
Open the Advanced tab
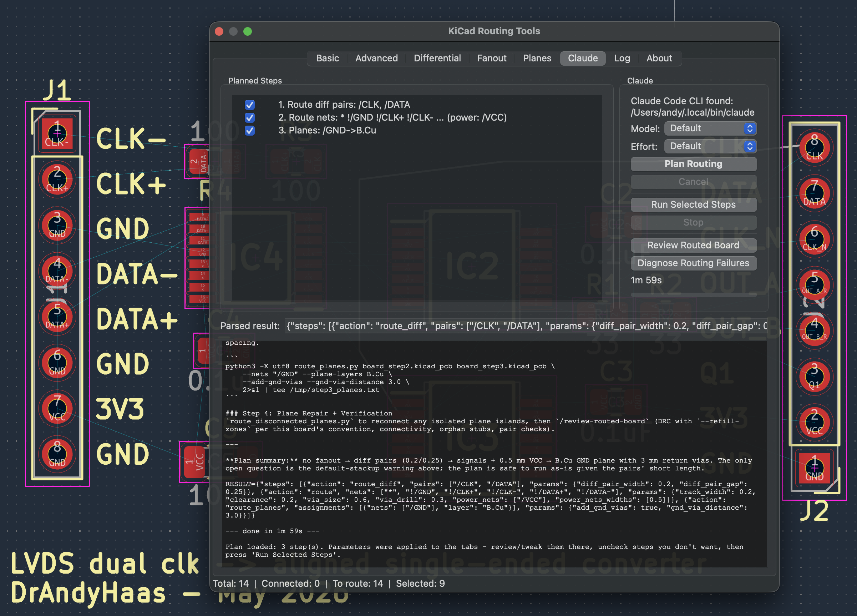[x=376, y=58]
